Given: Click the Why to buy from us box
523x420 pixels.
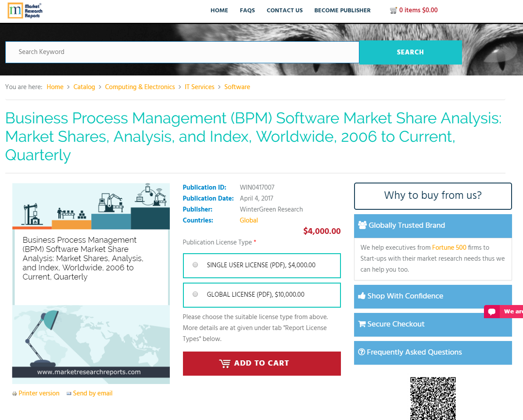Looking at the screenshot, I should pyautogui.click(x=433, y=196).
